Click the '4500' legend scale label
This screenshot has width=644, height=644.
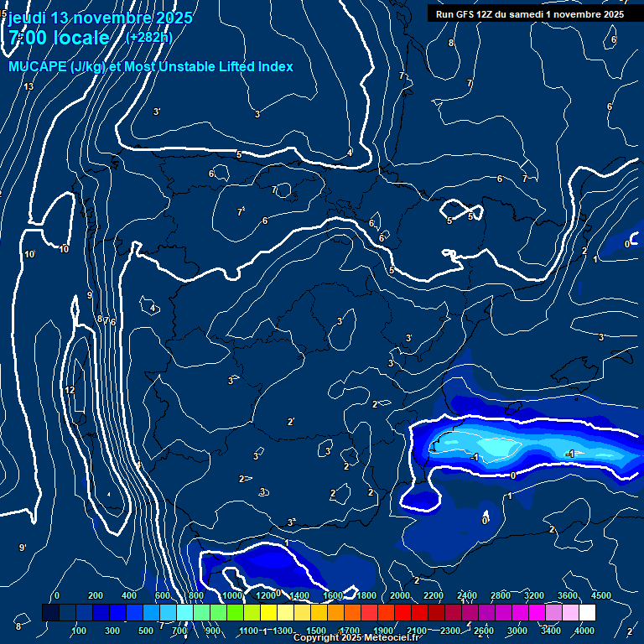[x=601, y=595]
